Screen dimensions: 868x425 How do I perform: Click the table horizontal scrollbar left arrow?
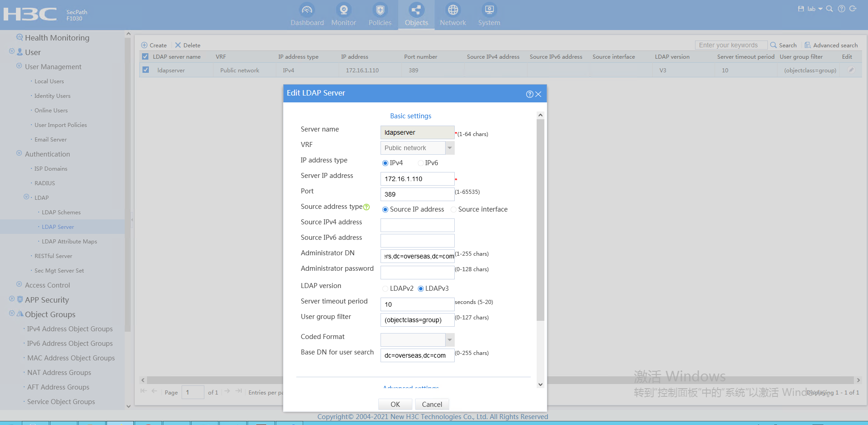point(143,380)
